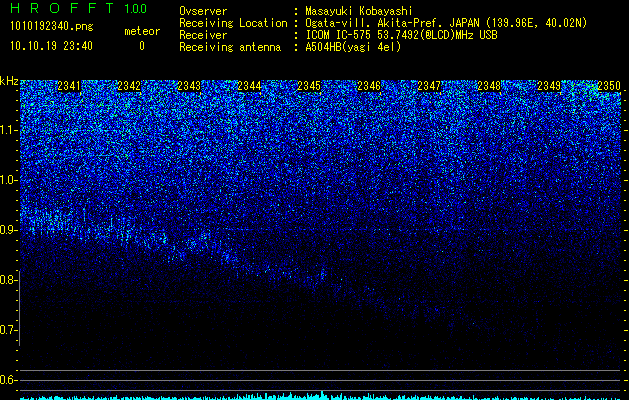Click the 2348 time marker
Image resolution: width=629 pixels, height=400 pixels.
pos(489,86)
